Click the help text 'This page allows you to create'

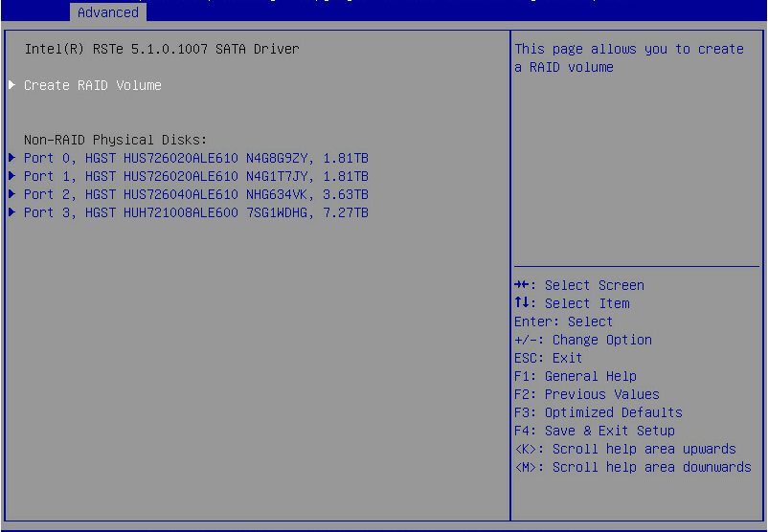tap(629, 49)
